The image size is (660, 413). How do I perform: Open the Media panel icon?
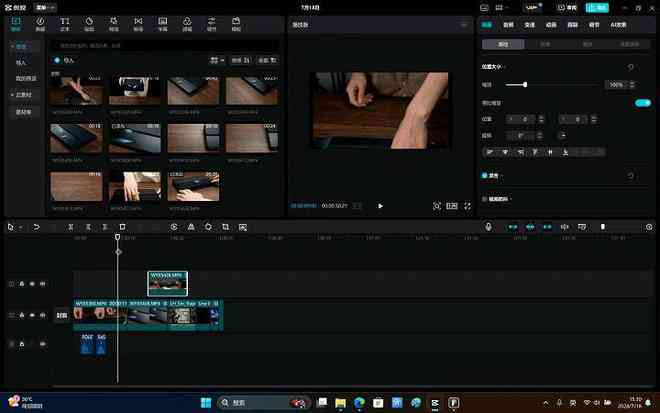coord(16,24)
